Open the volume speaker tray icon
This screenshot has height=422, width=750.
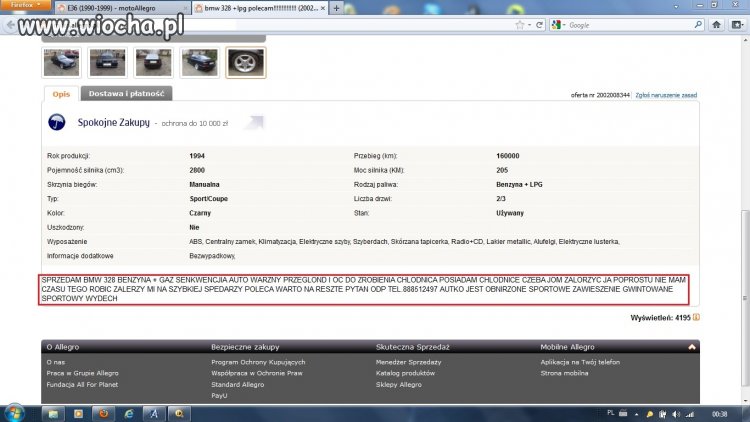click(x=676, y=414)
